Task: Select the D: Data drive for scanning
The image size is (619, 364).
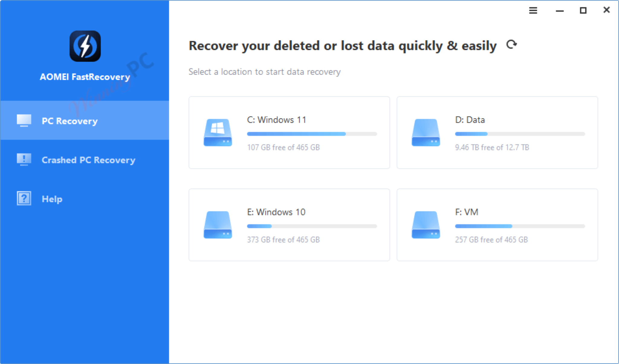Action: pos(497,133)
